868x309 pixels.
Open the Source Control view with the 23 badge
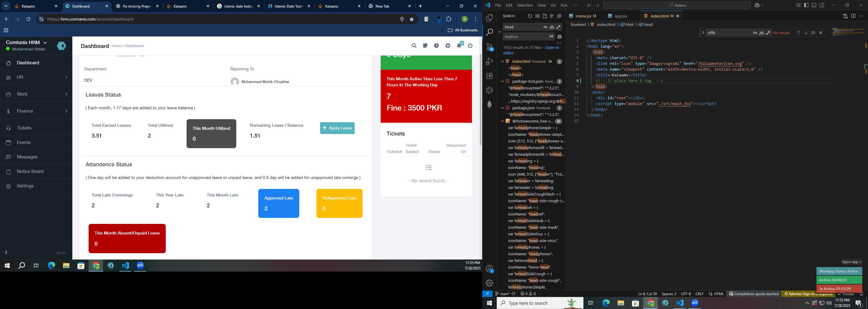click(x=489, y=47)
